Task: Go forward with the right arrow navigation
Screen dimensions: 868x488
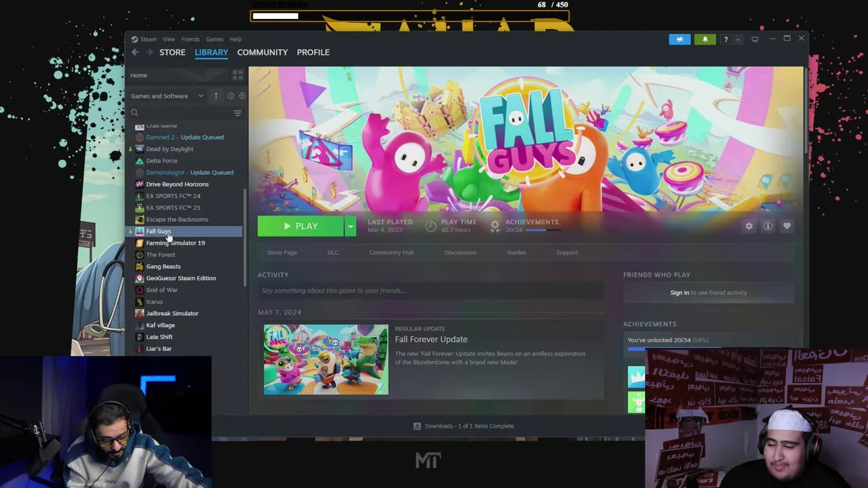Action: click(150, 52)
